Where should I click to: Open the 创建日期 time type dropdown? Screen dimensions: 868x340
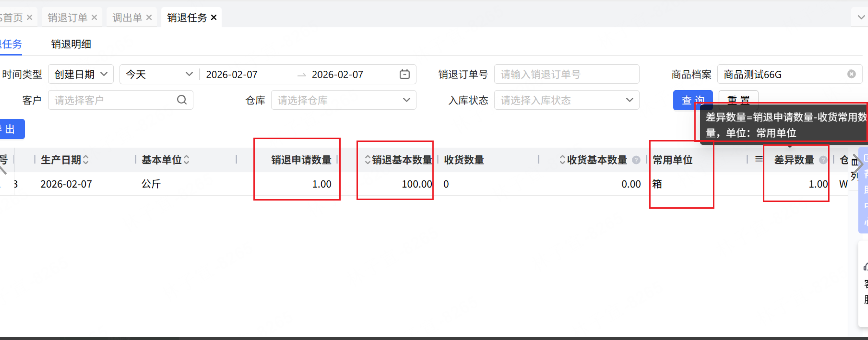pos(81,74)
